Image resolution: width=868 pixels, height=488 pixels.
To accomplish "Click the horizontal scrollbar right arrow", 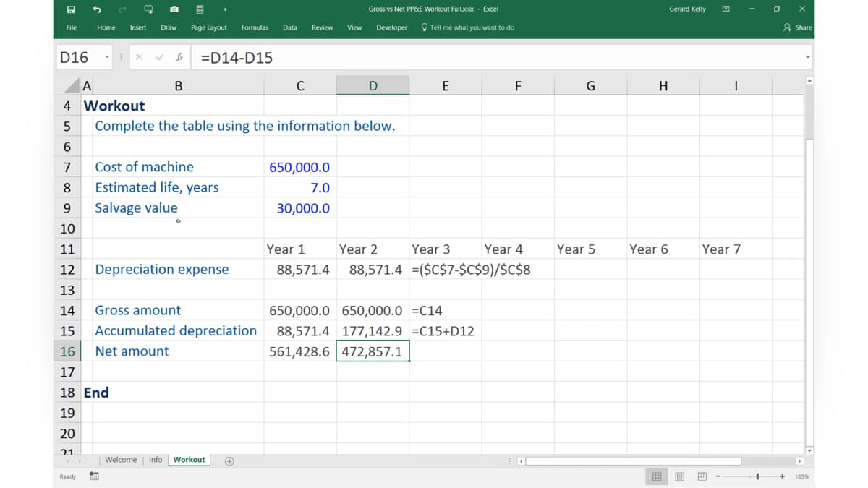I will click(x=800, y=461).
